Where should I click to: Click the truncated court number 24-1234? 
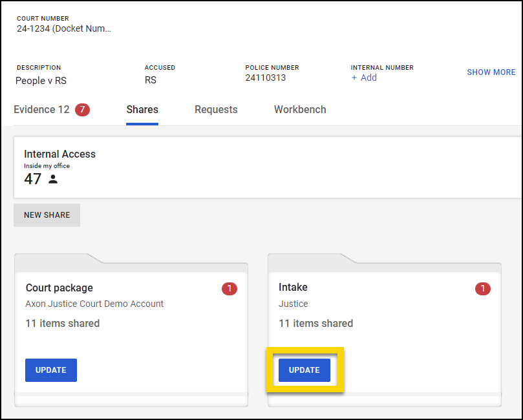pyautogui.click(x=64, y=29)
